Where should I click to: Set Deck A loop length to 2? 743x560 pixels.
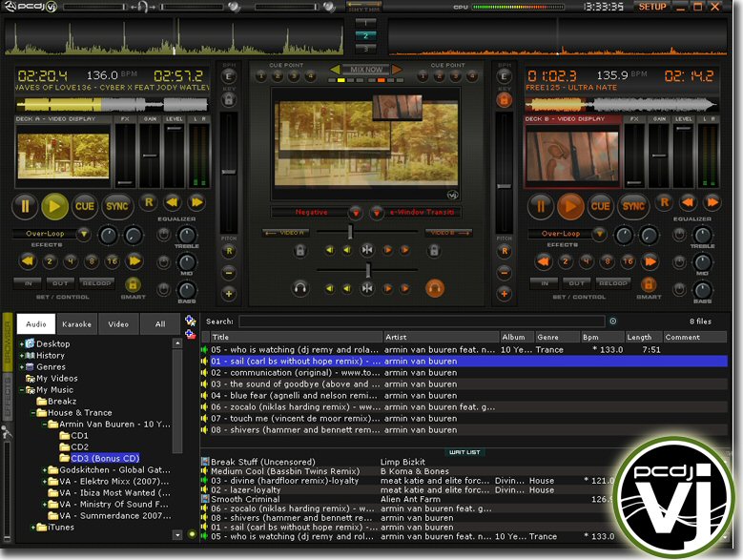tap(50, 261)
